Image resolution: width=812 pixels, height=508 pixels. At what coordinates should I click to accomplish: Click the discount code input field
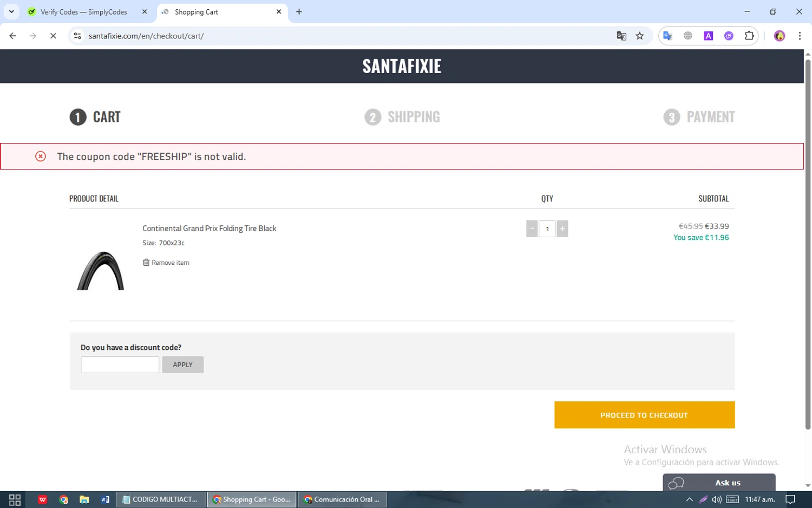tap(120, 364)
